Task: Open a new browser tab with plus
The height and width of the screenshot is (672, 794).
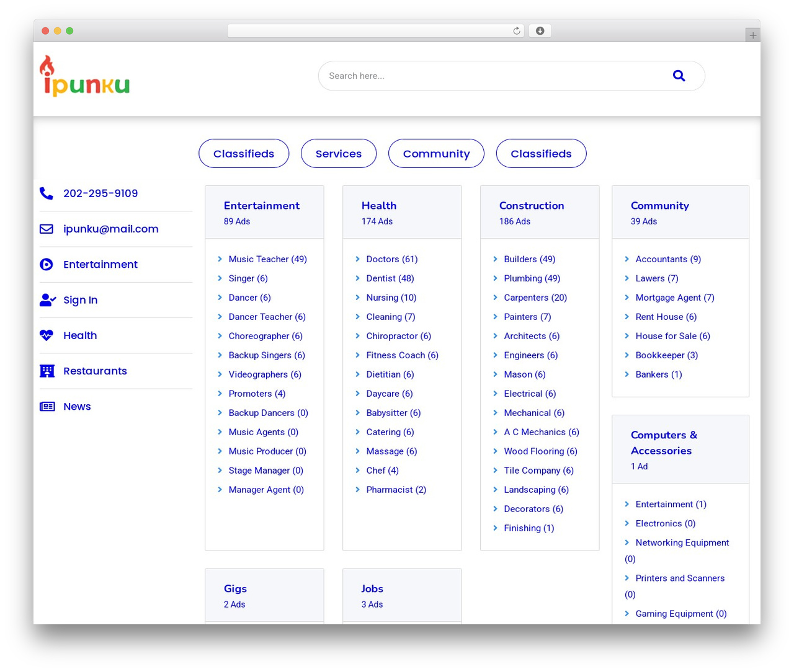Action: point(752,35)
